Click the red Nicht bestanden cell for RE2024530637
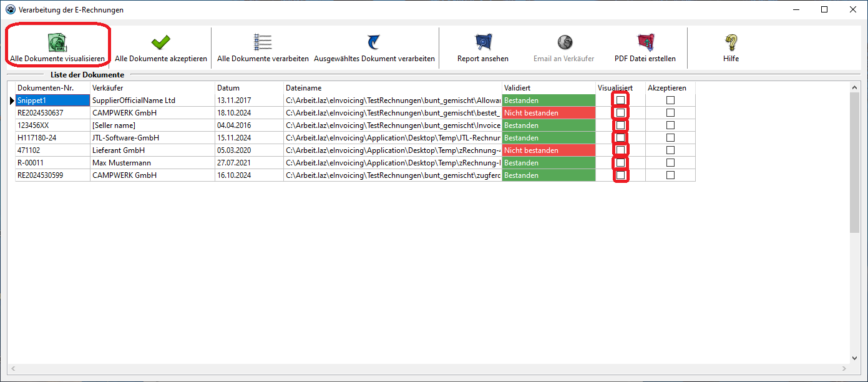Image resolution: width=868 pixels, height=382 pixels. (548, 113)
